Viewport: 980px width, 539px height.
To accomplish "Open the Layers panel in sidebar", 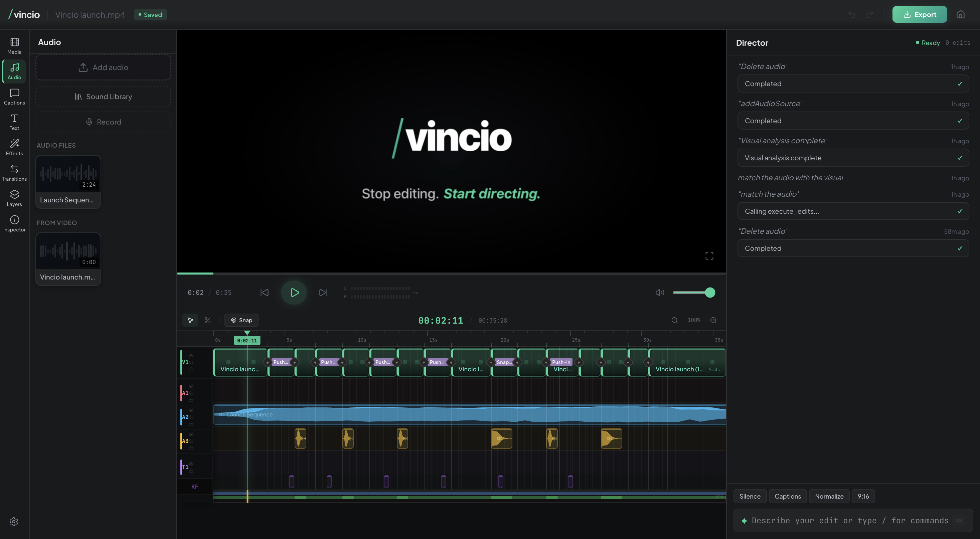I will tap(14, 198).
